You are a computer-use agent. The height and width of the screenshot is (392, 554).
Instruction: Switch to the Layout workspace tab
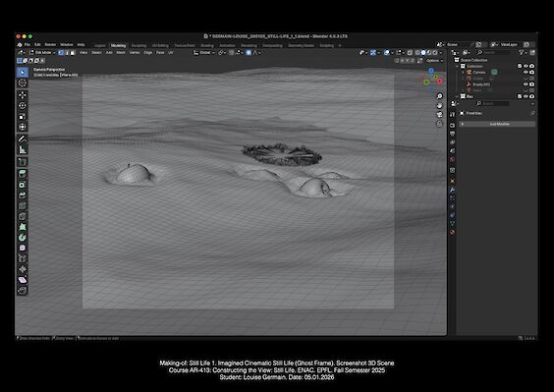(x=99, y=45)
